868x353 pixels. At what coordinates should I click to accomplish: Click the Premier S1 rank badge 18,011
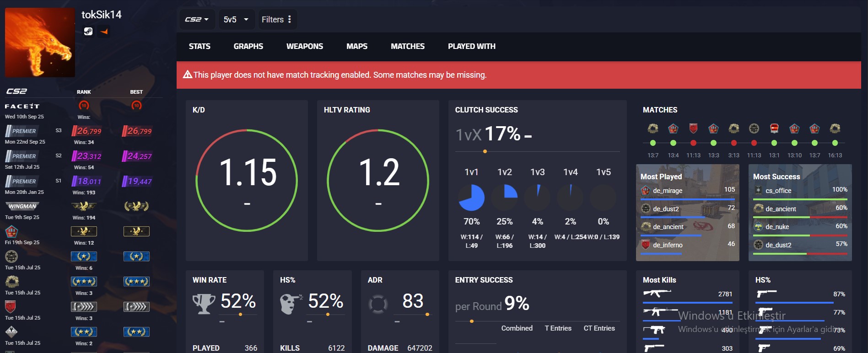(86, 182)
